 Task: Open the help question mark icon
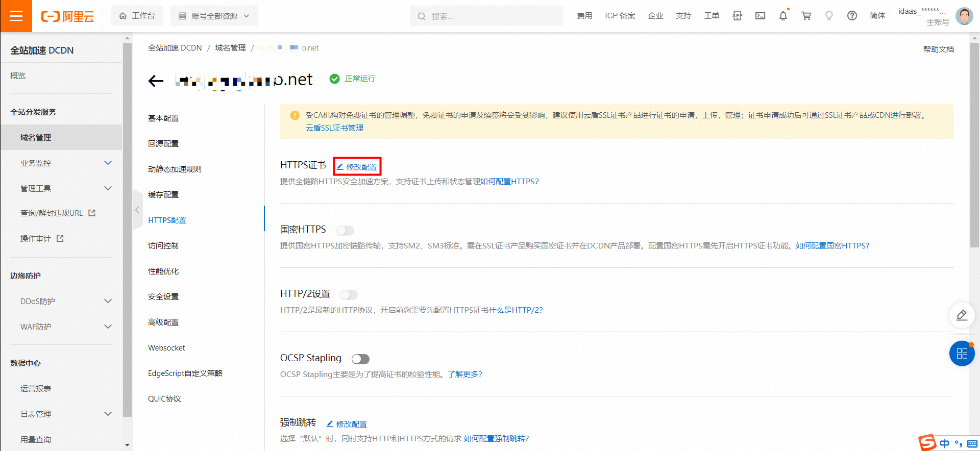(x=852, y=16)
